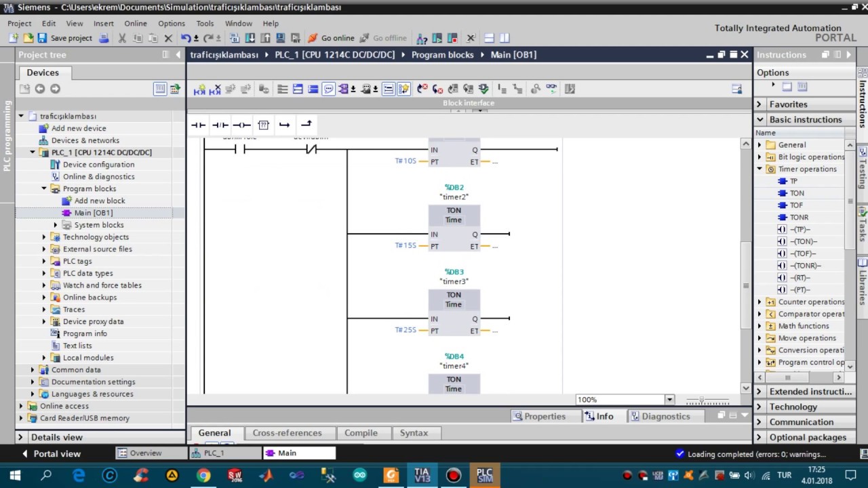Expand Counter operations folder
Image resolution: width=868 pixels, height=488 pixels.
(x=759, y=302)
